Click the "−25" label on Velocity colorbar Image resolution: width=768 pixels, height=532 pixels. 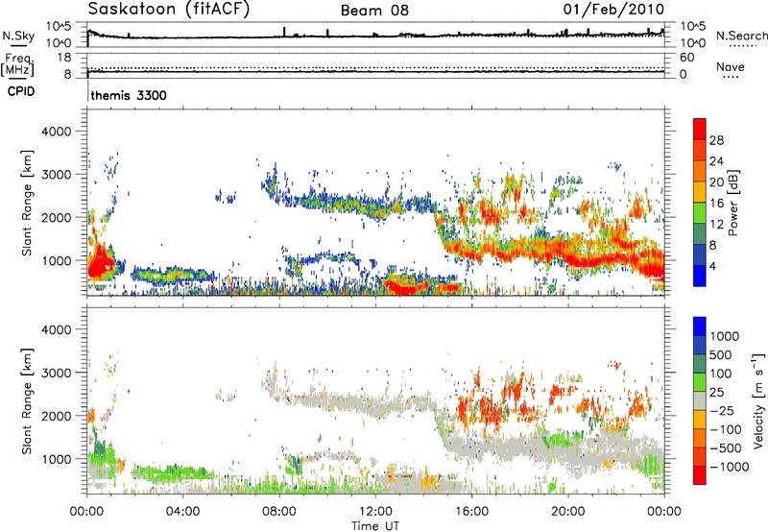point(722,411)
